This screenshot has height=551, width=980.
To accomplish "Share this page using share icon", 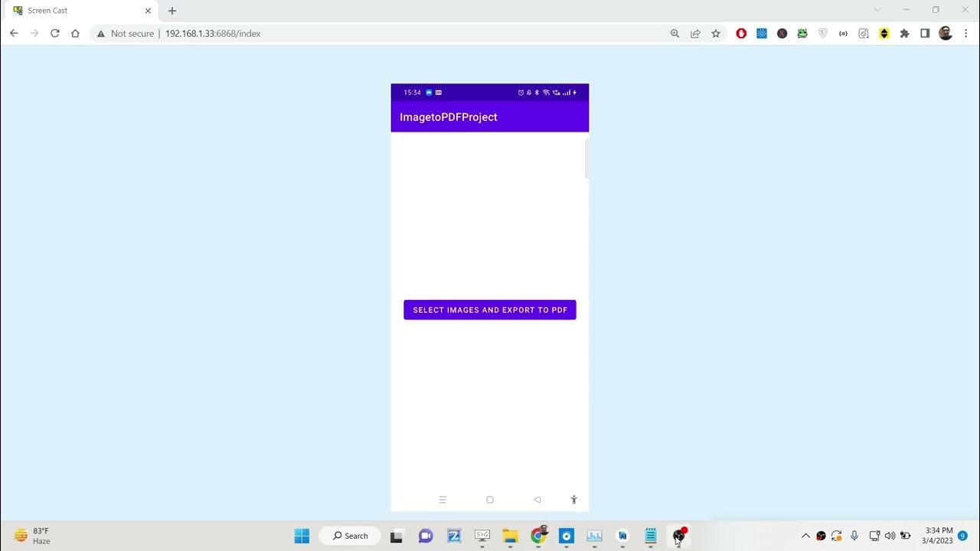I will click(x=695, y=34).
